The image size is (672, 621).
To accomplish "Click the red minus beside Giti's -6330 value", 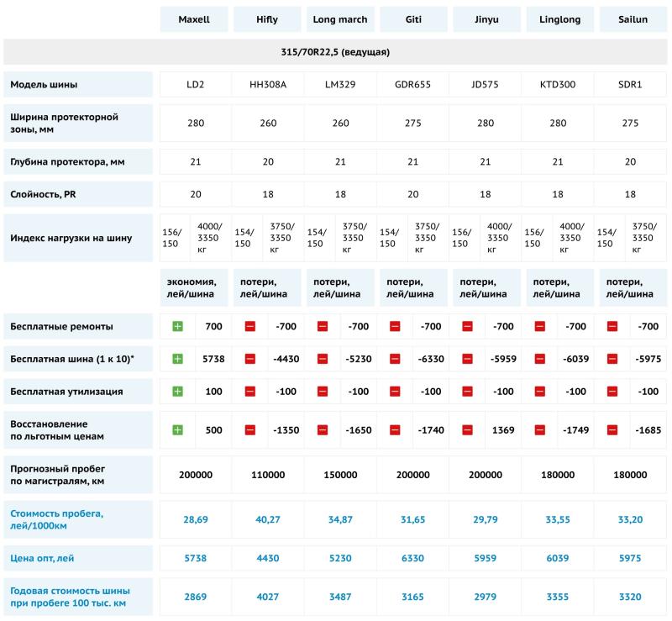I will 395,359.
